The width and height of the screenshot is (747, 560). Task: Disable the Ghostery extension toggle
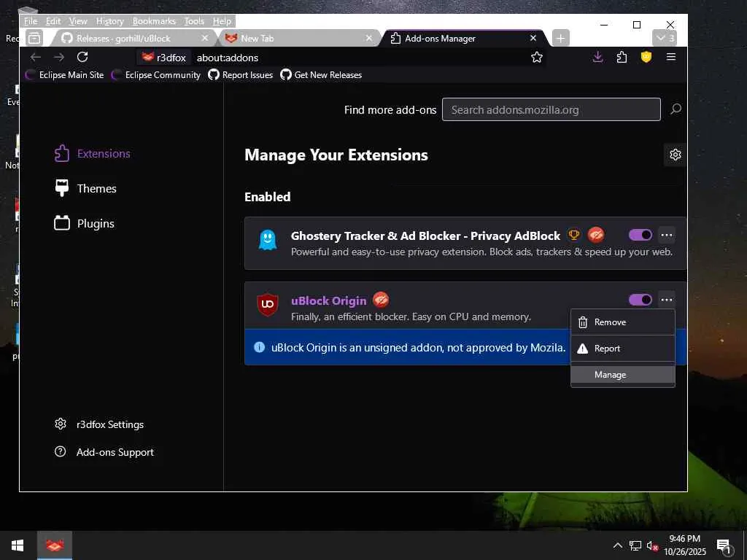pyautogui.click(x=640, y=235)
